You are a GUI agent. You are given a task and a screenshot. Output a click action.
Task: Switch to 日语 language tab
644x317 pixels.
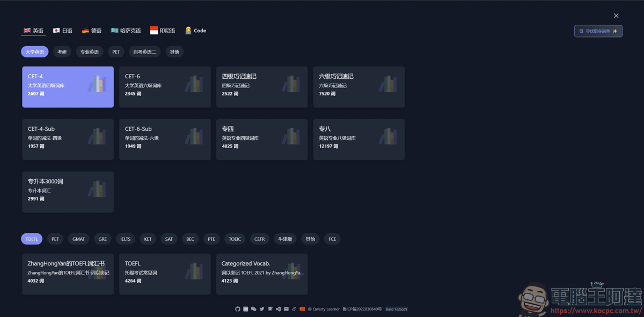click(62, 31)
